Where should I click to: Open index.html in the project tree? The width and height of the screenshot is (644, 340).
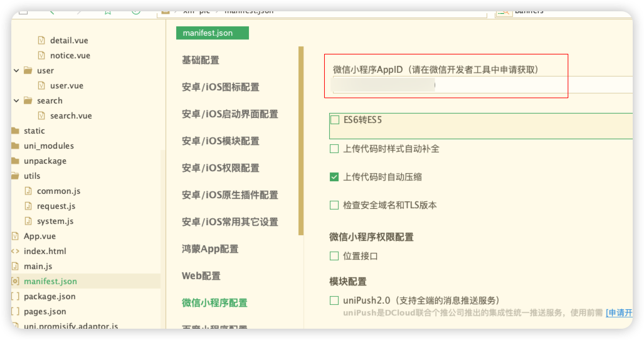click(45, 251)
